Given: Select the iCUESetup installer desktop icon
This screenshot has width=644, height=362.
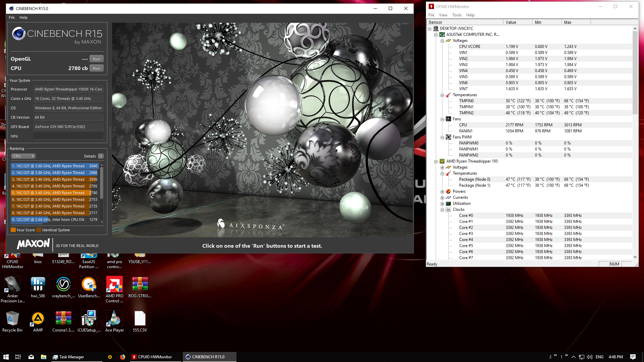Looking at the screenshot, I should point(89,321).
